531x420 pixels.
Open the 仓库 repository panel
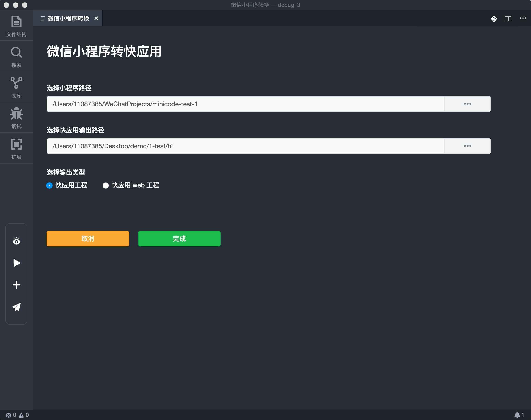click(x=16, y=87)
